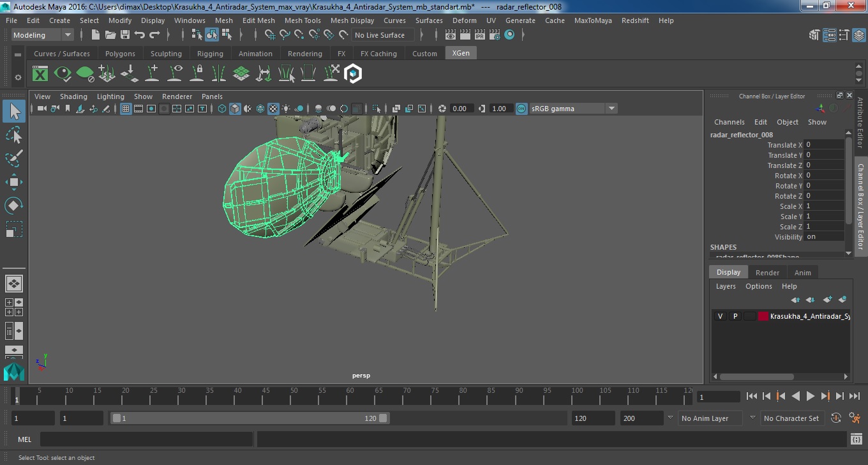868x465 pixels.
Task: Toggle the layer V visibility box
Action: 721,316
